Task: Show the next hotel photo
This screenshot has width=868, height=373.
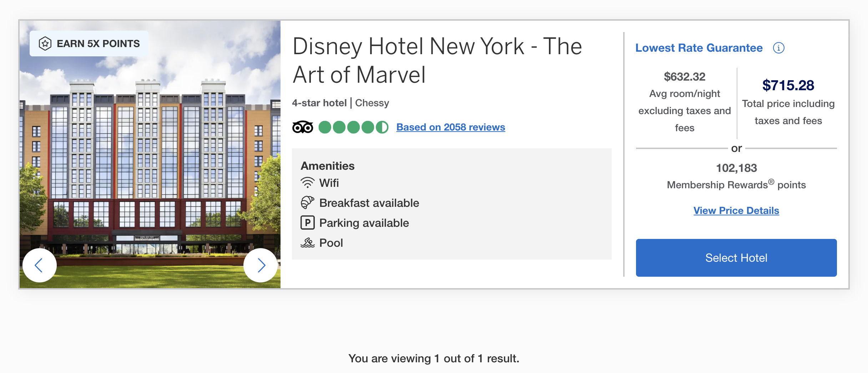Action: pos(261,265)
